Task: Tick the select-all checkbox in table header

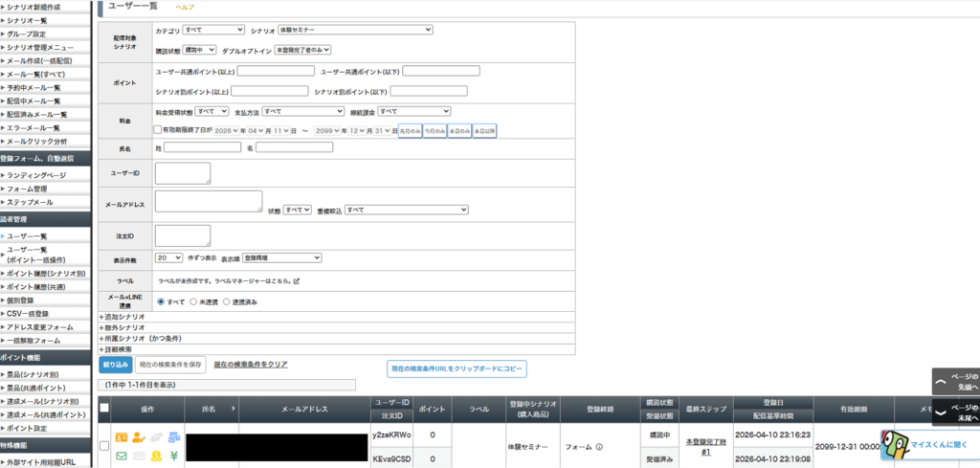Action: click(x=103, y=409)
